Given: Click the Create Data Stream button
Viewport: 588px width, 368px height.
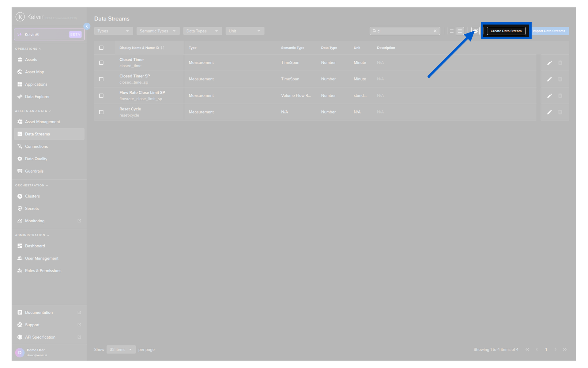Looking at the screenshot, I should [x=506, y=31].
